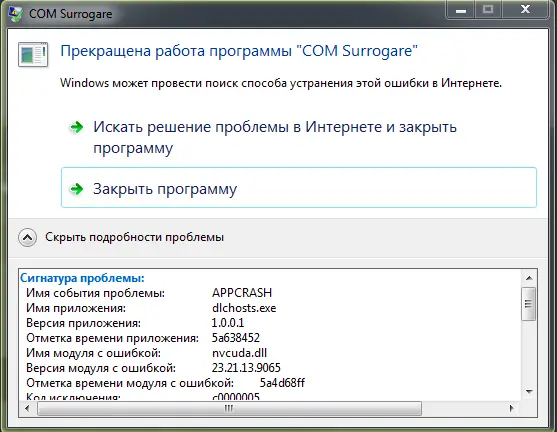Close the dialog with the X button
Viewport: 557px width, 432px height.
pos(525,9)
